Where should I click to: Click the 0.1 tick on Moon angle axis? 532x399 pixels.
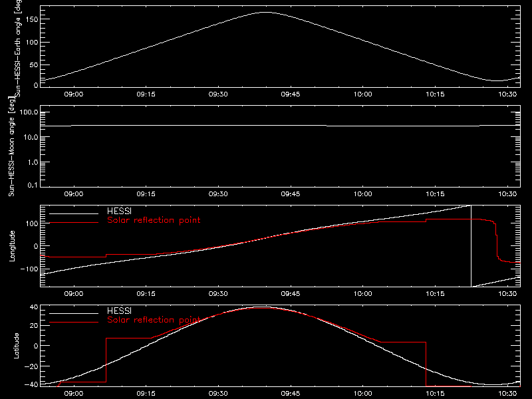(x=33, y=186)
